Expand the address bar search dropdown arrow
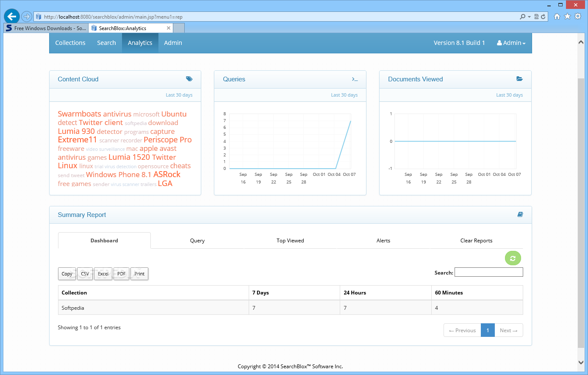This screenshot has width=588, height=375. [530, 17]
